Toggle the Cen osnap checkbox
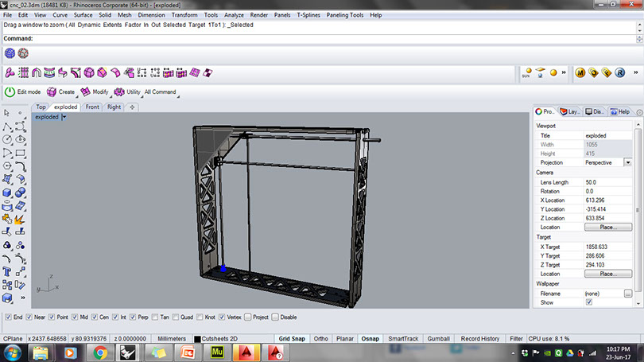 (94, 317)
